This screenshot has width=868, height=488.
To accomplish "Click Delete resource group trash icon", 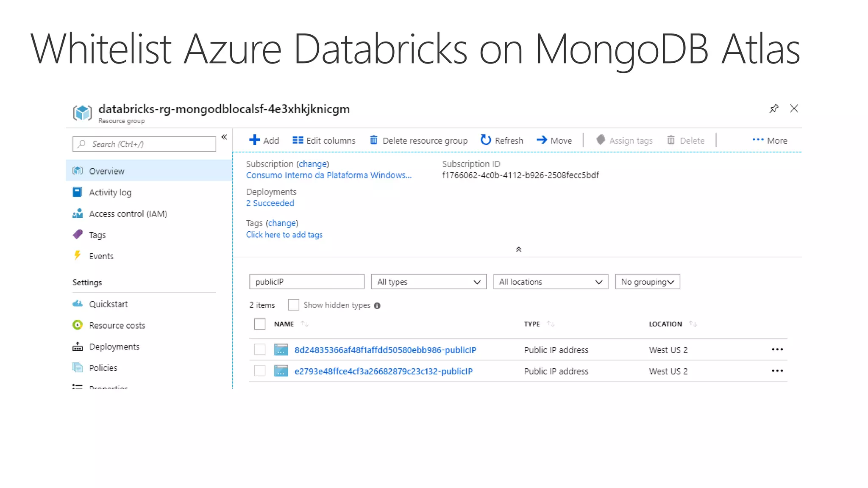I will [373, 140].
